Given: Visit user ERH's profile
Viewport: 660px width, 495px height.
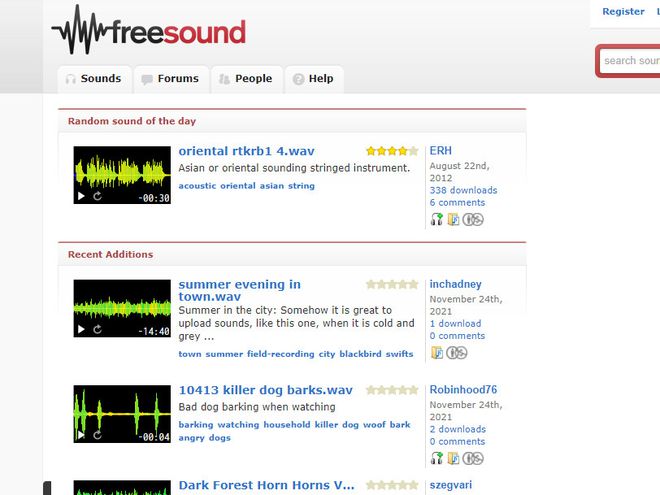Looking at the screenshot, I should 440,151.
